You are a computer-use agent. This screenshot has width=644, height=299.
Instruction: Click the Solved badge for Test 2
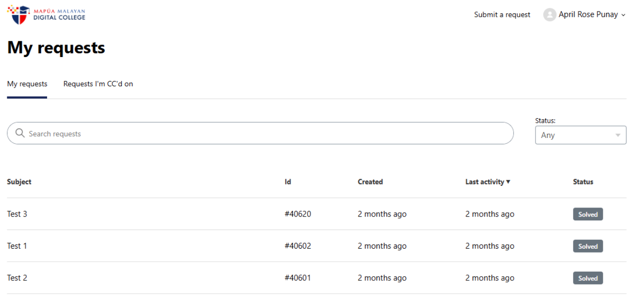coord(587,278)
